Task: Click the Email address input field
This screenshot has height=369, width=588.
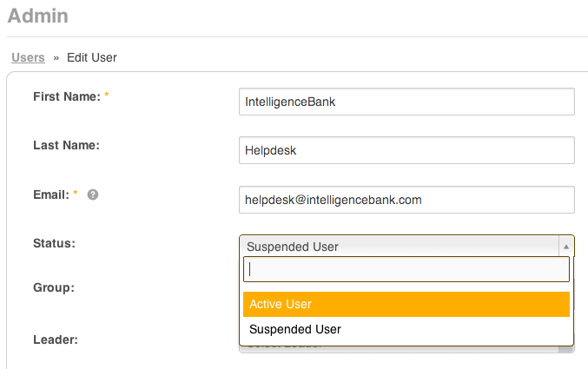Action: (406, 200)
